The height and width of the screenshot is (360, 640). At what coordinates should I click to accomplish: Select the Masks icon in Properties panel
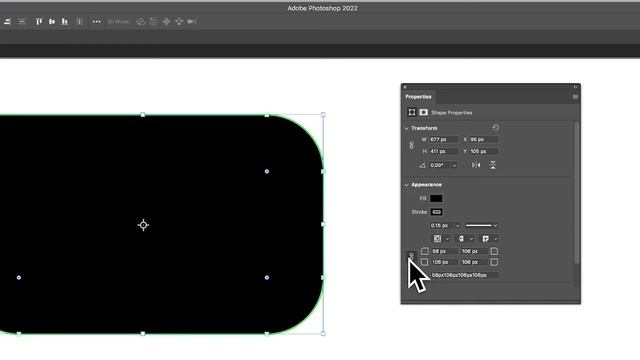click(424, 112)
